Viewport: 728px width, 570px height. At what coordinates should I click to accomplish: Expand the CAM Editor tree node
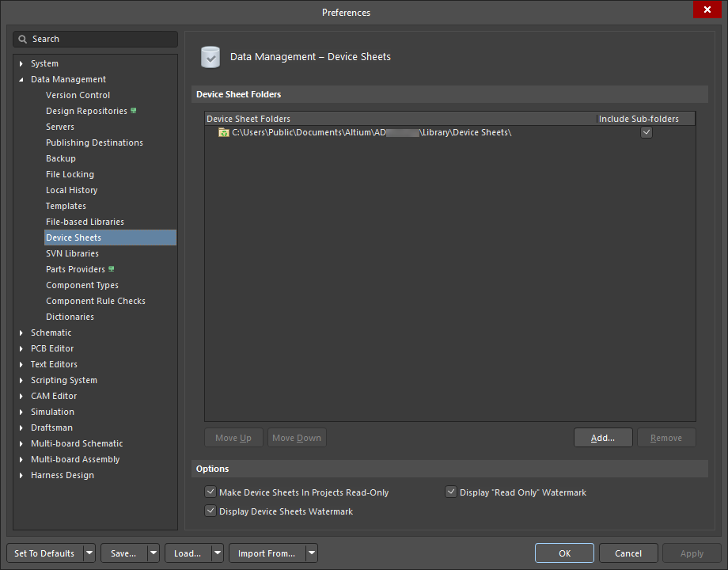pos(21,397)
